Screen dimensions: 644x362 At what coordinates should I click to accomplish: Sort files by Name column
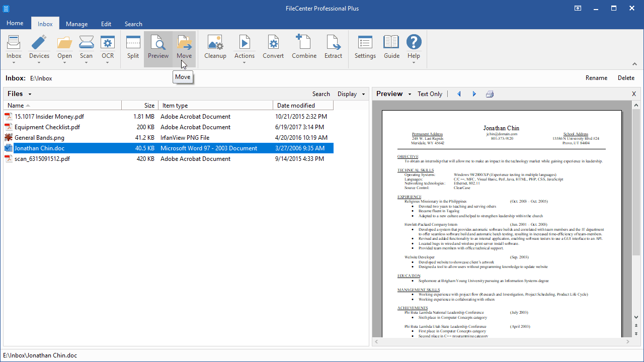tap(62, 106)
